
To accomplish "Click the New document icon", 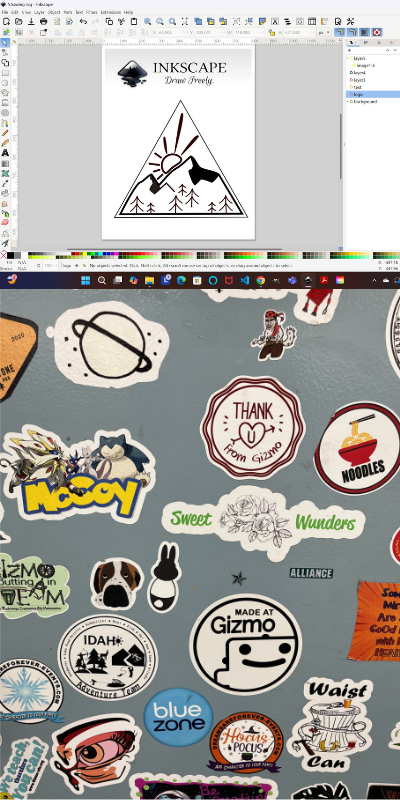I will click(6, 21).
